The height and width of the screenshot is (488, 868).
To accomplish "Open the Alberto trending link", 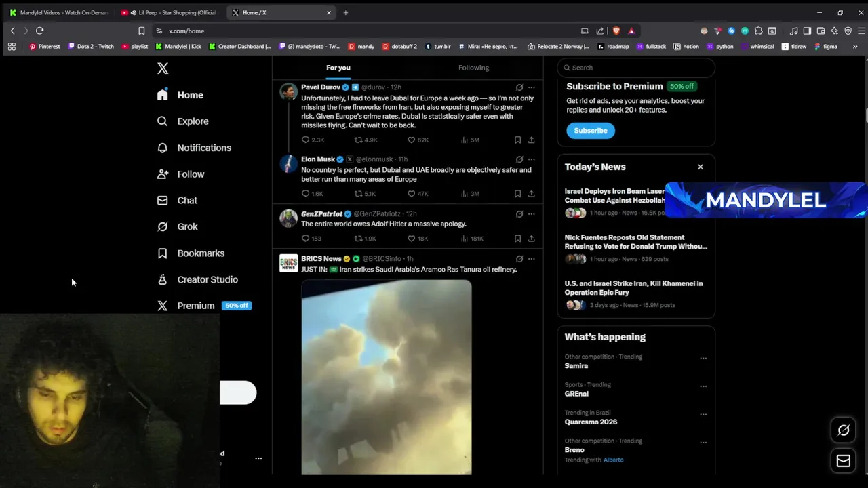I will (613, 460).
